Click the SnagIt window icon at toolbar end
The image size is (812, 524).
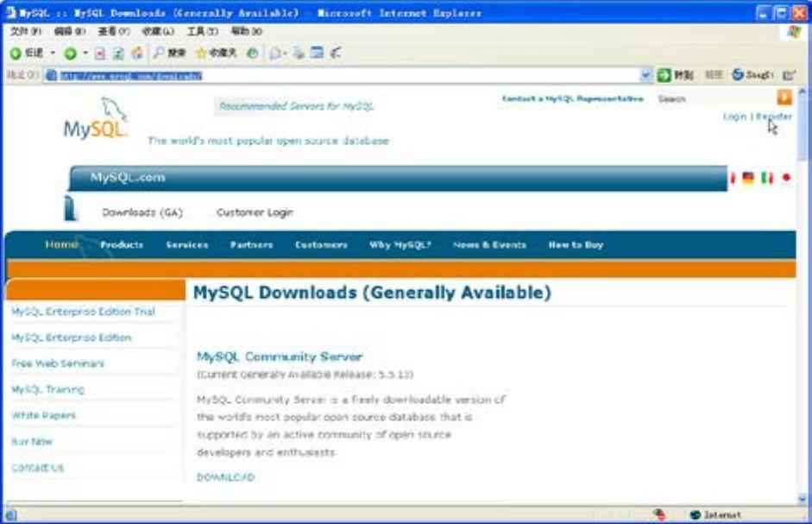pos(789,76)
